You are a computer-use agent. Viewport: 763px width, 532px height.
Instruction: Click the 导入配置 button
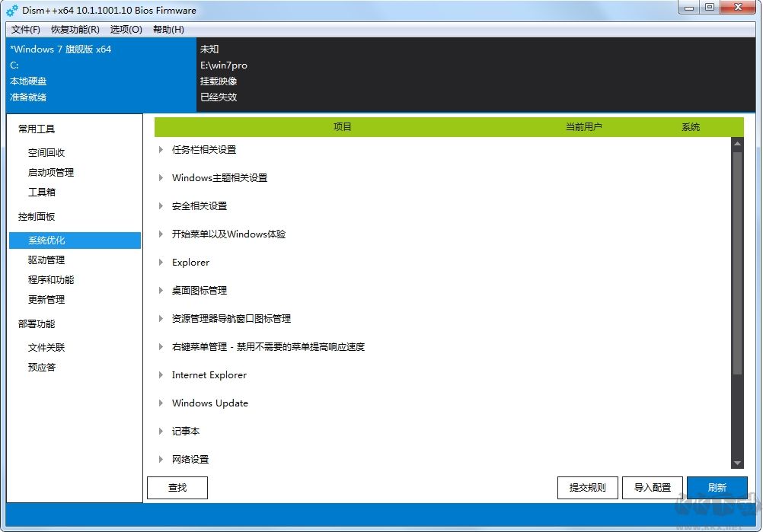(x=652, y=487)
